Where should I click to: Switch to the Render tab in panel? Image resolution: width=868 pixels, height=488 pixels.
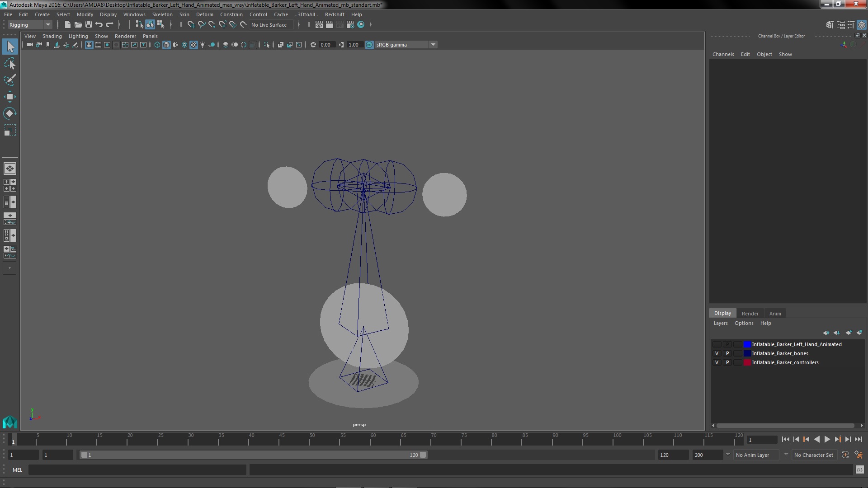click(750, 313)
